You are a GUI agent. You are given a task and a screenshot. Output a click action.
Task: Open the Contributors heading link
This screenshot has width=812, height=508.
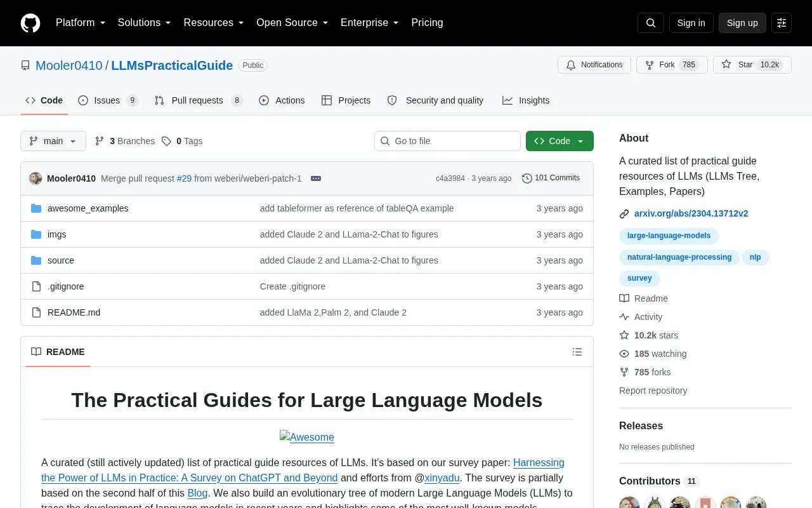[659, 481]
